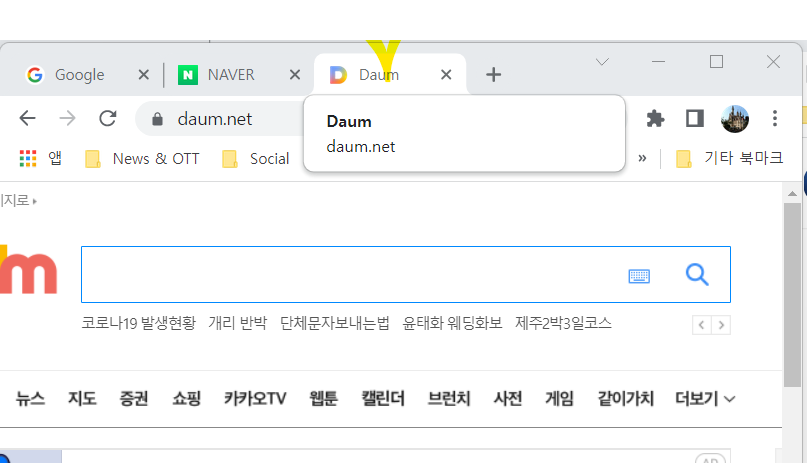Viewport: 807px width, 463px height.
Task: Open the profile avatar menu
Action: click(735, 119)
